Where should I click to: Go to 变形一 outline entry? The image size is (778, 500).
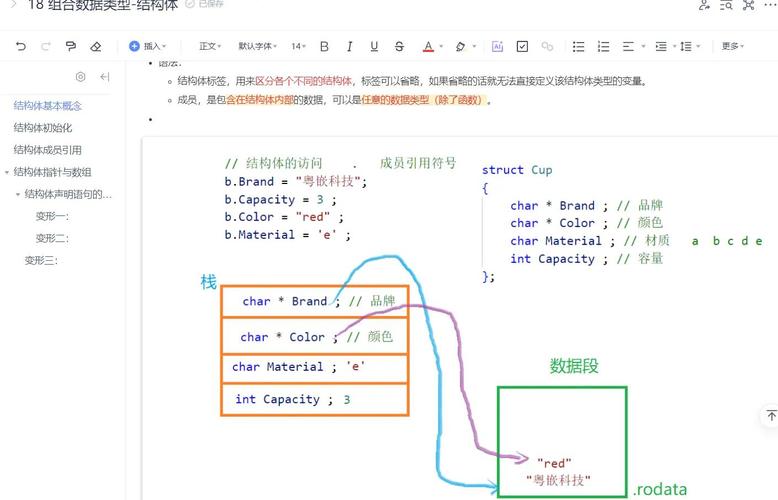(52, 216)
